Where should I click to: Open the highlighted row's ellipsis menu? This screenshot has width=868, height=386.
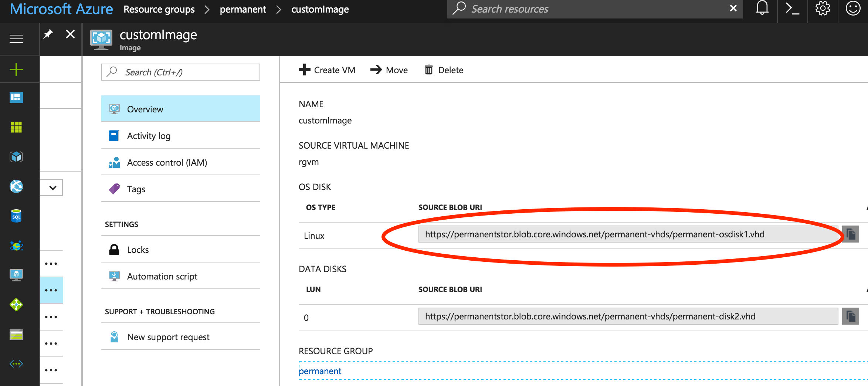[51, 290]
